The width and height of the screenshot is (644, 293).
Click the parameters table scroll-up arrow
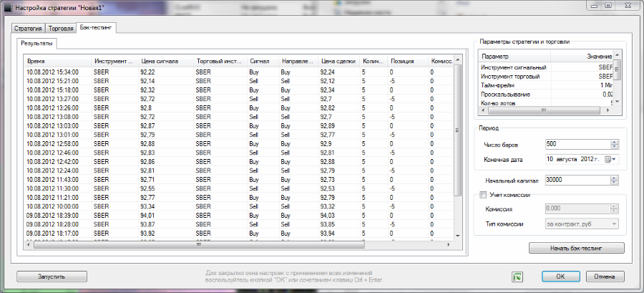click(617, 55)
